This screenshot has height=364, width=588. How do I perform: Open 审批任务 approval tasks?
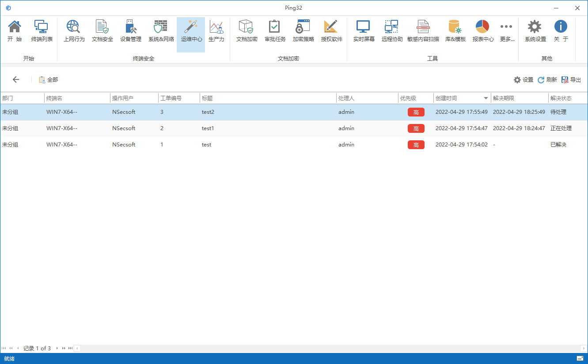point(275,31)
